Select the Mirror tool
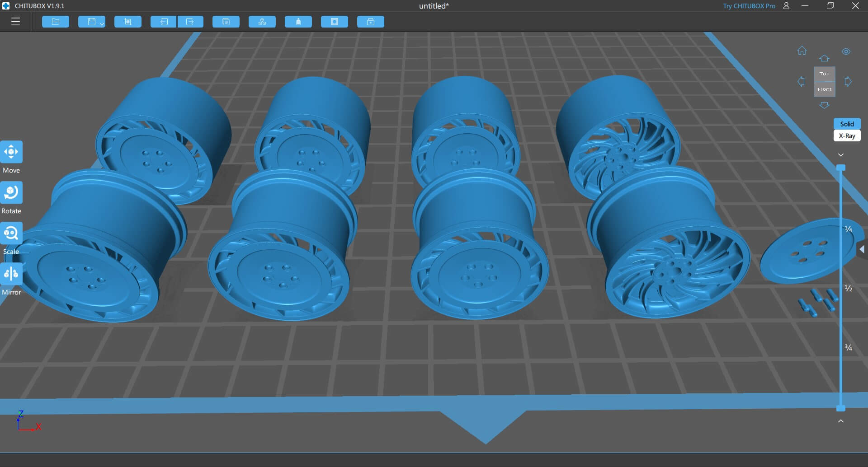 click(11, 274)
